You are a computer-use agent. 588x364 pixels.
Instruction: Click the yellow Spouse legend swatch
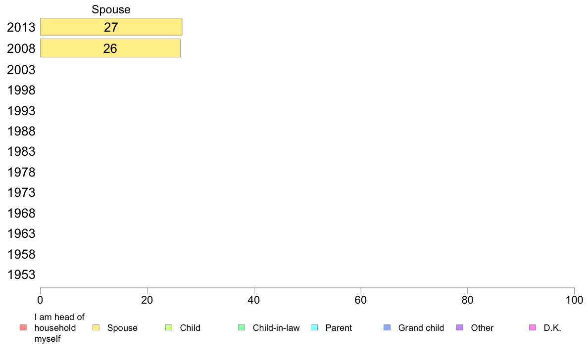tap(96, 327)
